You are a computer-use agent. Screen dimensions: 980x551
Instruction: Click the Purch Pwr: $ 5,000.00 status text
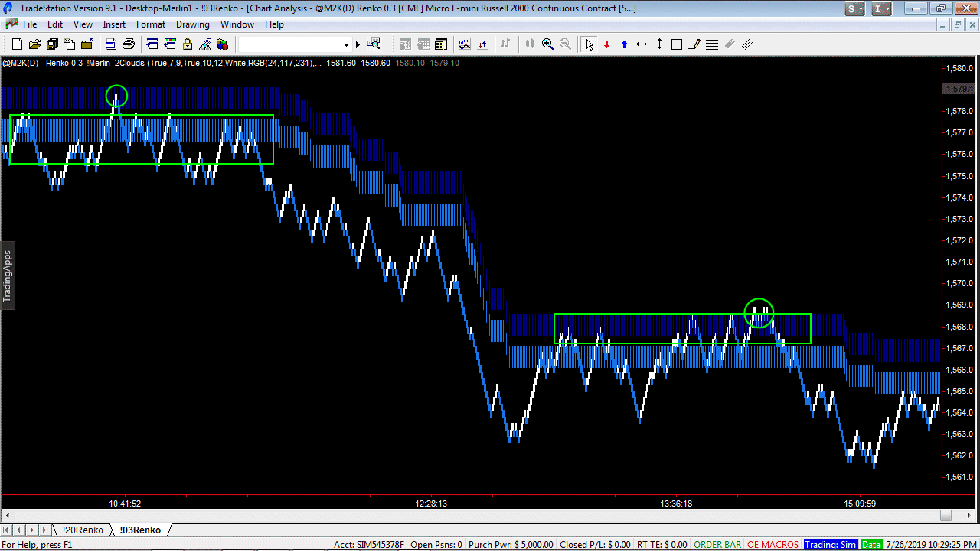(511, 545)
